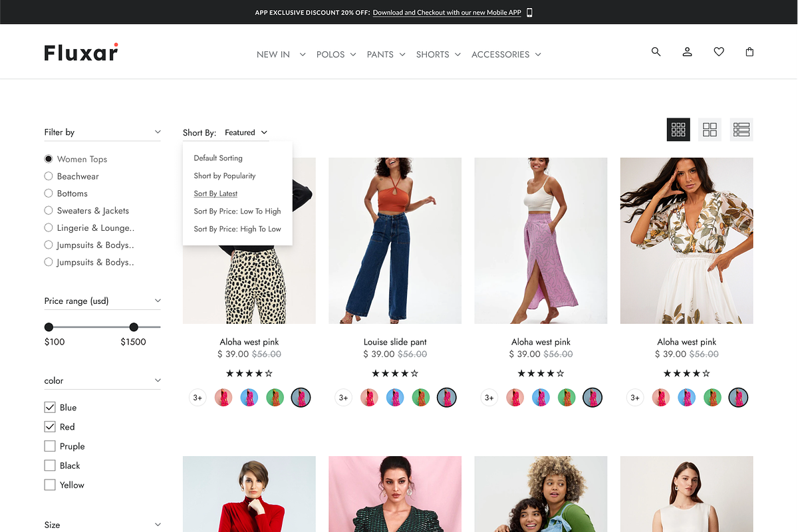Check the Yellow color checkbox
The height and width of the screenshot is (532, 798).
[x=50, y=485]
